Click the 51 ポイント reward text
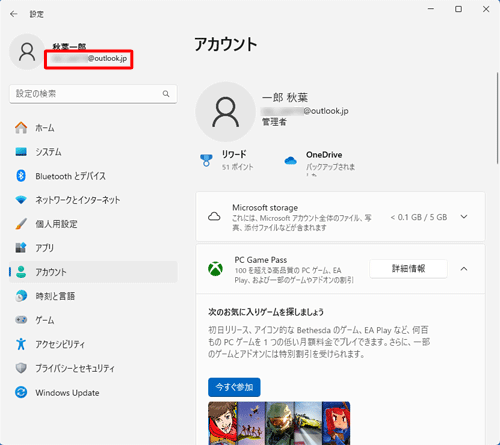 [238, 167]
